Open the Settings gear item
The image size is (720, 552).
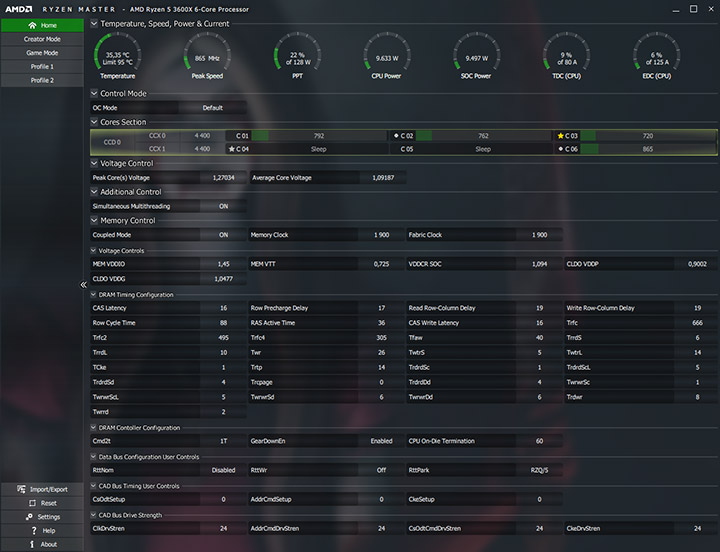(42, 517)
